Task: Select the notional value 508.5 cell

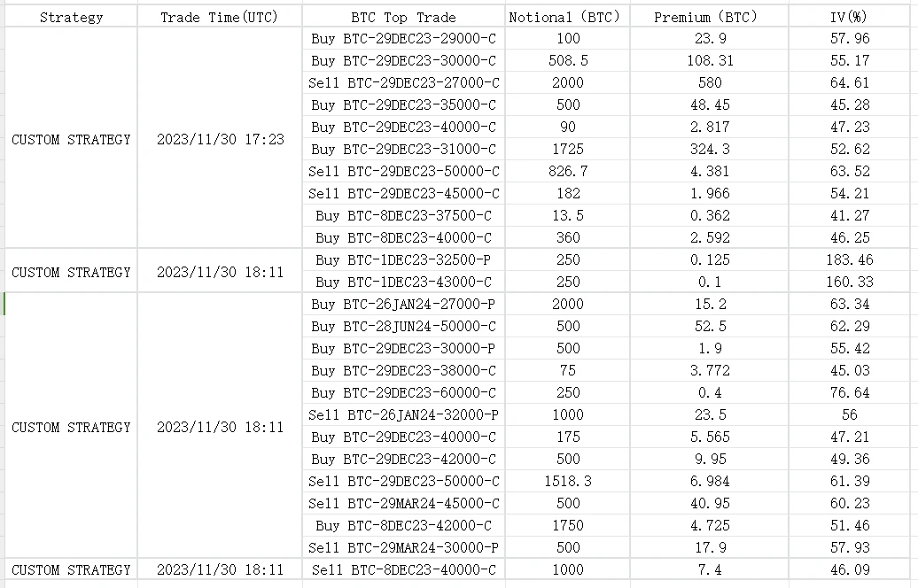Action: tap(568, 60)
